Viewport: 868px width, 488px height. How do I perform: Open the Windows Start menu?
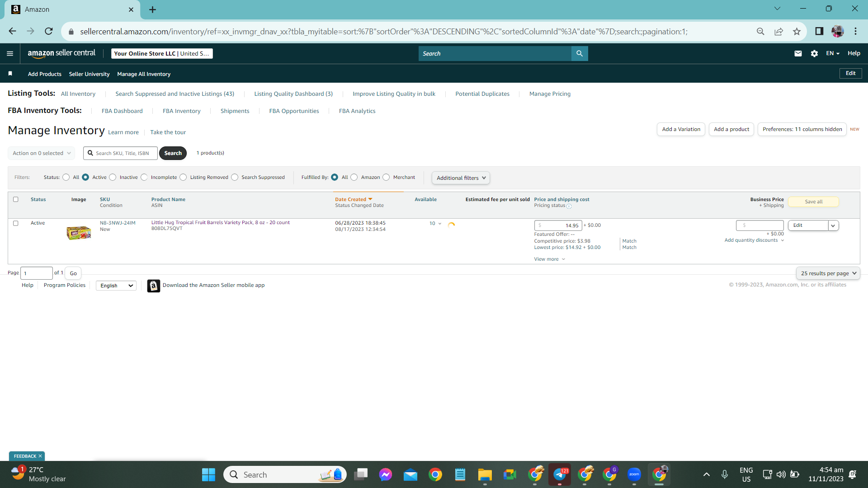pyautogui.click(x=208, y=474)
